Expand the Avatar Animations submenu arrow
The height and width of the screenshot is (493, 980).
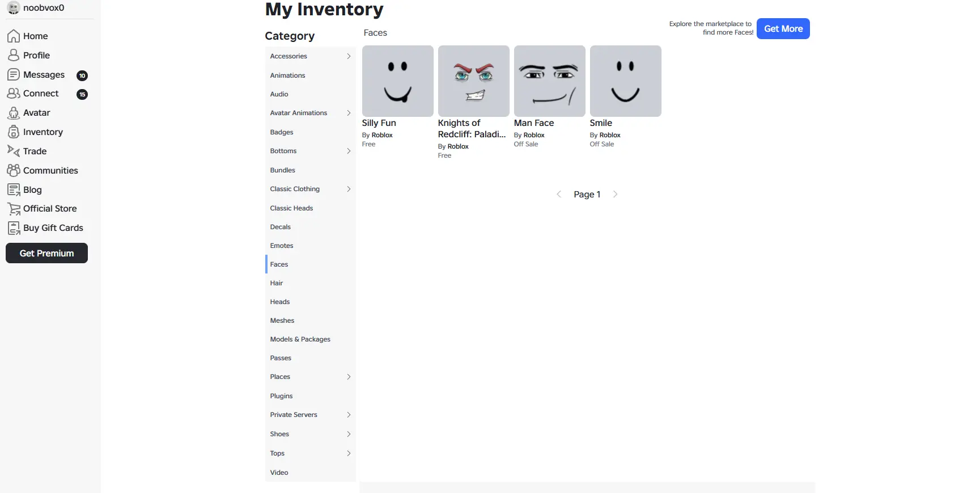[x=349, y=113]
